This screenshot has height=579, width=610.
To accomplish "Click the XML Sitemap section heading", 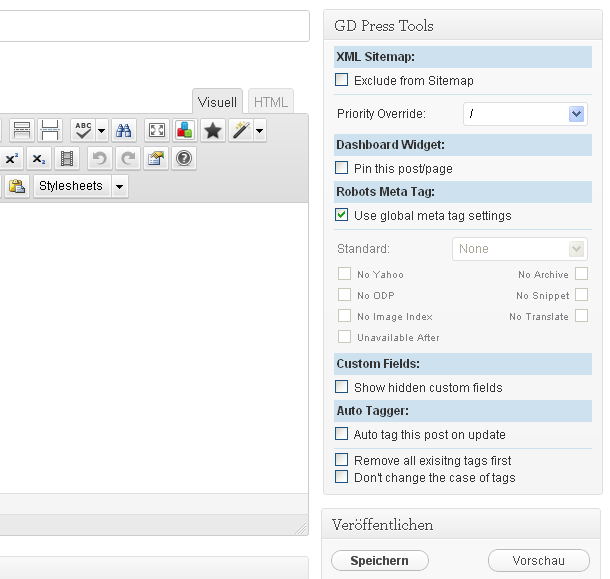I will pyautogui.click(x=463, y=57).
